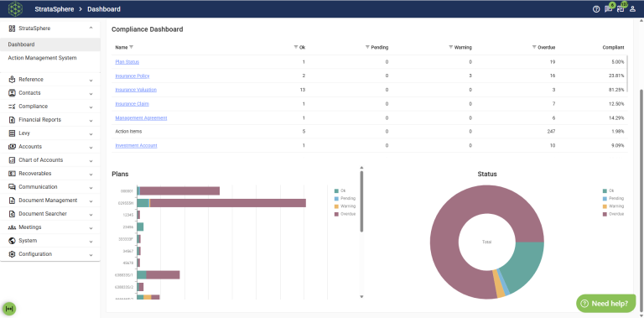Filter the Ok column
This screenshot has width=644, height=318.
(296, 47)
